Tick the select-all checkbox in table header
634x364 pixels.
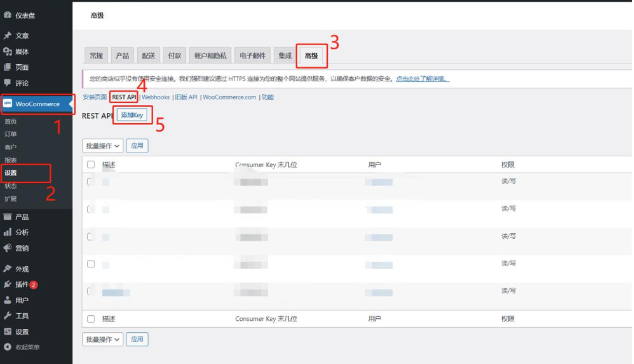click(x=91, y=165)
